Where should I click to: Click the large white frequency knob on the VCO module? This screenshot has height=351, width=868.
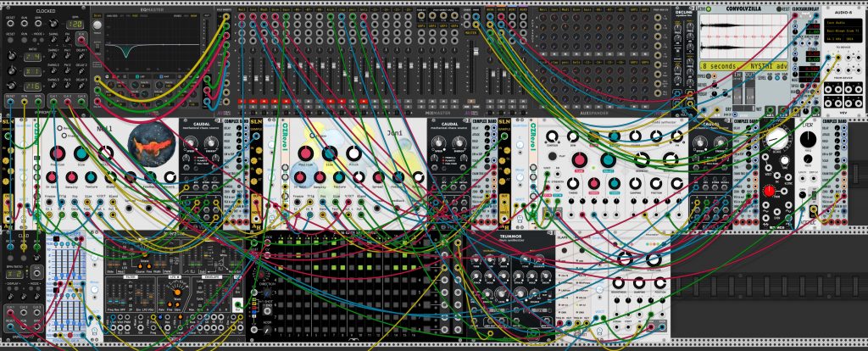pyautogui.click(x=778, y=139)
